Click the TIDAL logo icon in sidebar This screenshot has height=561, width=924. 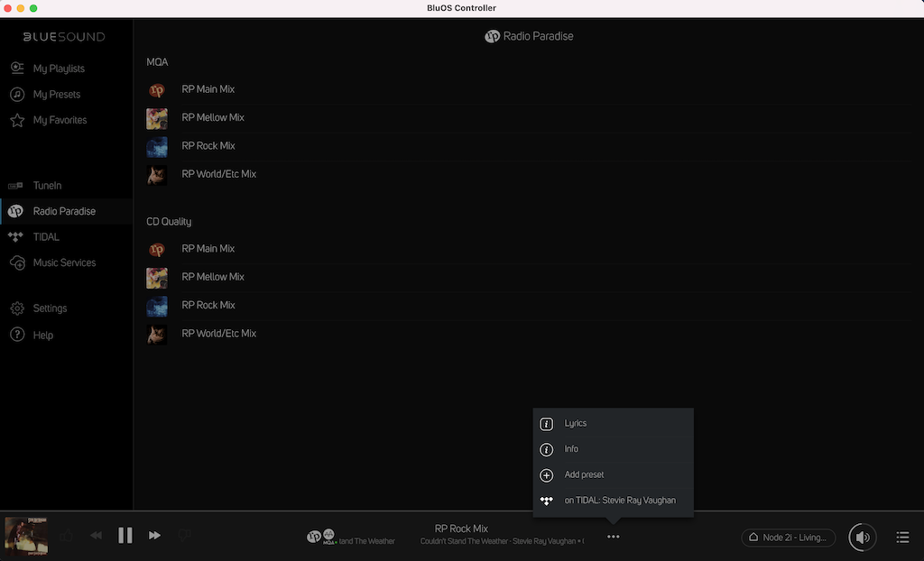point(16,237)
